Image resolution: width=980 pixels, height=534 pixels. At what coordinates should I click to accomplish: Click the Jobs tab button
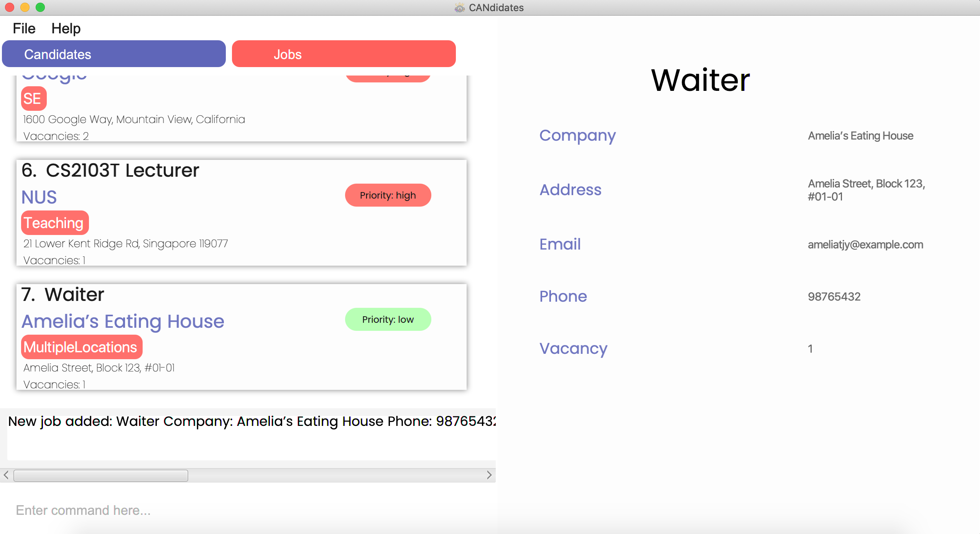pyautogui.click(x=343, y=53)
